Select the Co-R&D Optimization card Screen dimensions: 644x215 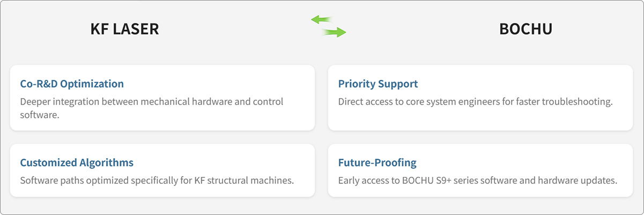click(162, 98)
